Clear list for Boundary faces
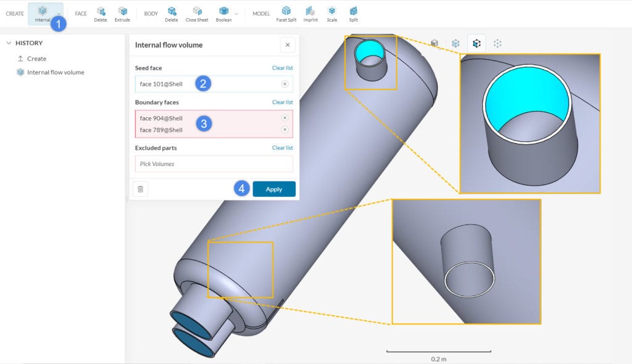Viewport: 632px width, 364px height. [282, 102]
